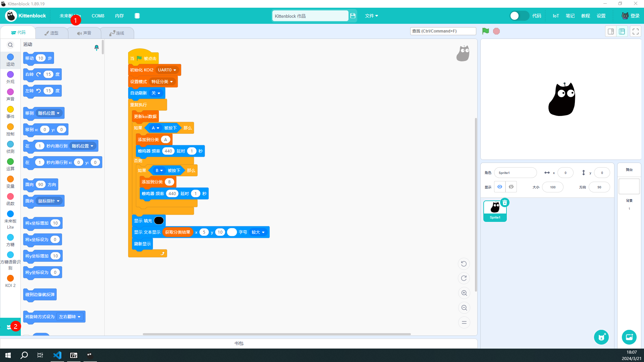Zoom out the block workspace
The height and width of the screenshot is (362, 644).
coord(464,308)
